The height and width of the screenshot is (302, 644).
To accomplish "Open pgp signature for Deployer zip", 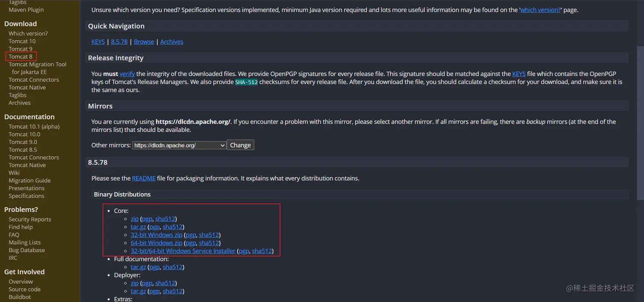I will click(x=147, y=283).
